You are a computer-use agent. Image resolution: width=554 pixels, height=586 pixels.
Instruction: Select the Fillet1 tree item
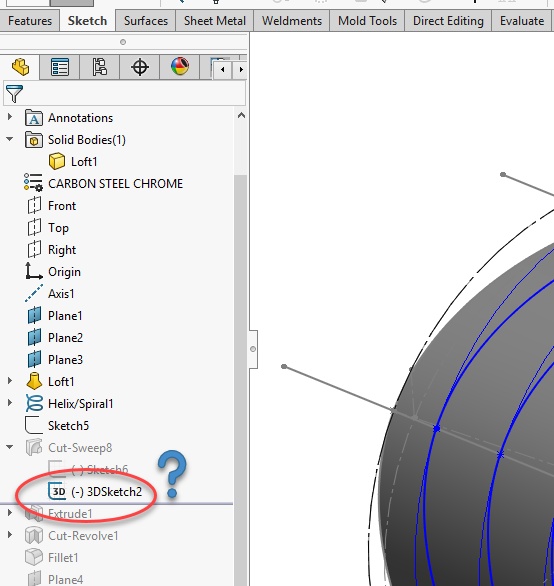pyautogui.click(x=63, y=558)
